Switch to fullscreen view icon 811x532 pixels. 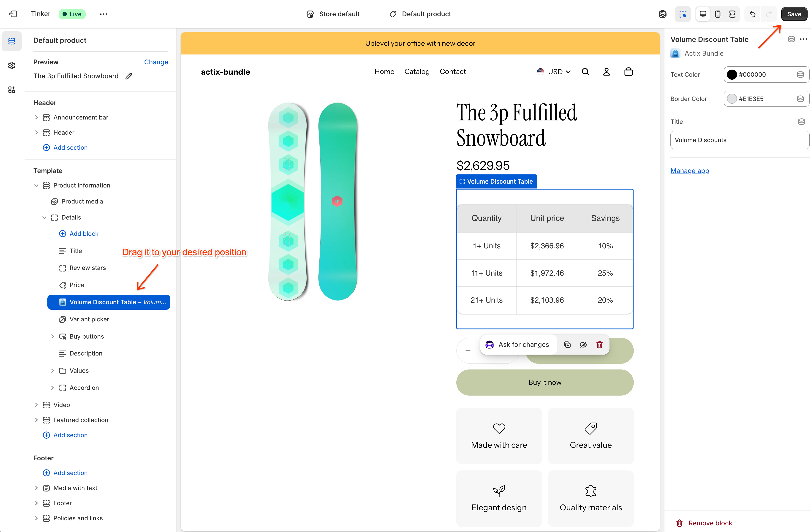tap(732, 14)
